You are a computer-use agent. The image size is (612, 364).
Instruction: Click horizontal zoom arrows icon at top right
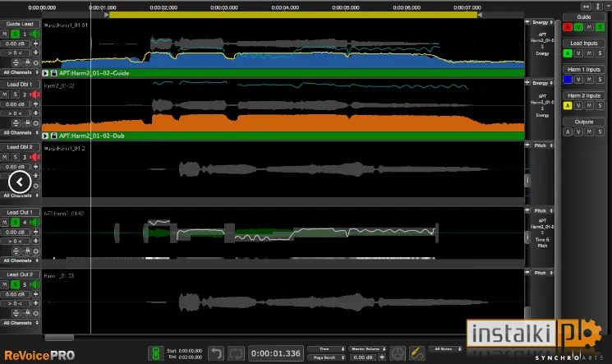click(587, 7)
